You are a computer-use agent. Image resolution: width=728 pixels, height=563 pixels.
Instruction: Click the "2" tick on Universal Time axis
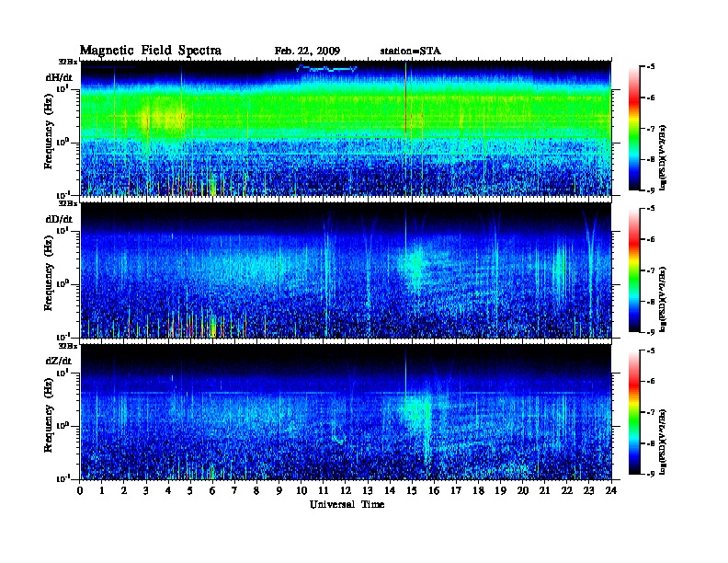[x=124, y=490]
